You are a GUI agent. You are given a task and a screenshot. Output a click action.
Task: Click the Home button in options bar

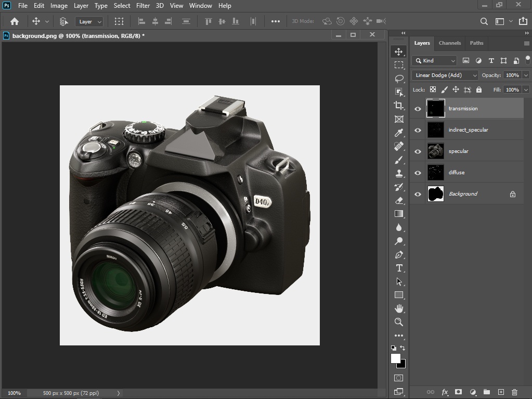coord(14,21)
